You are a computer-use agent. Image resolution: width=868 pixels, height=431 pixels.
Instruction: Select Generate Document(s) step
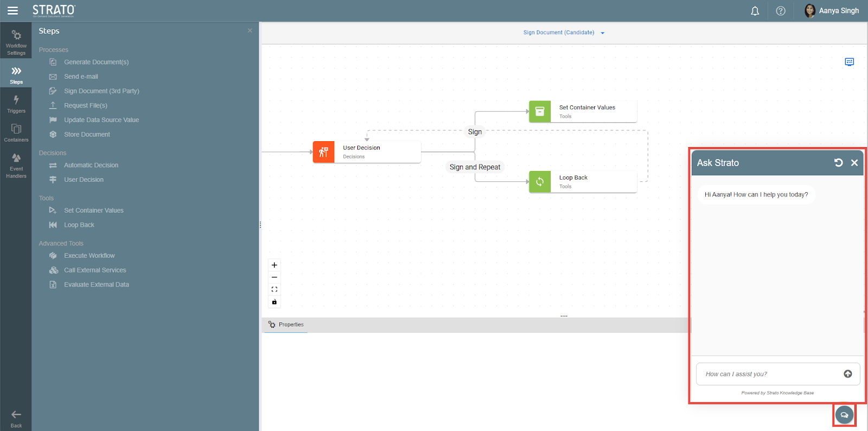pos(96,62)
